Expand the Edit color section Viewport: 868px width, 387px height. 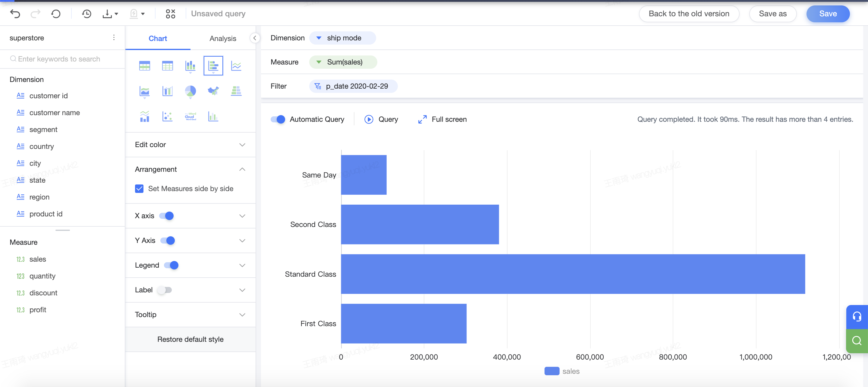pyautogui.click(x=242, y=145)
